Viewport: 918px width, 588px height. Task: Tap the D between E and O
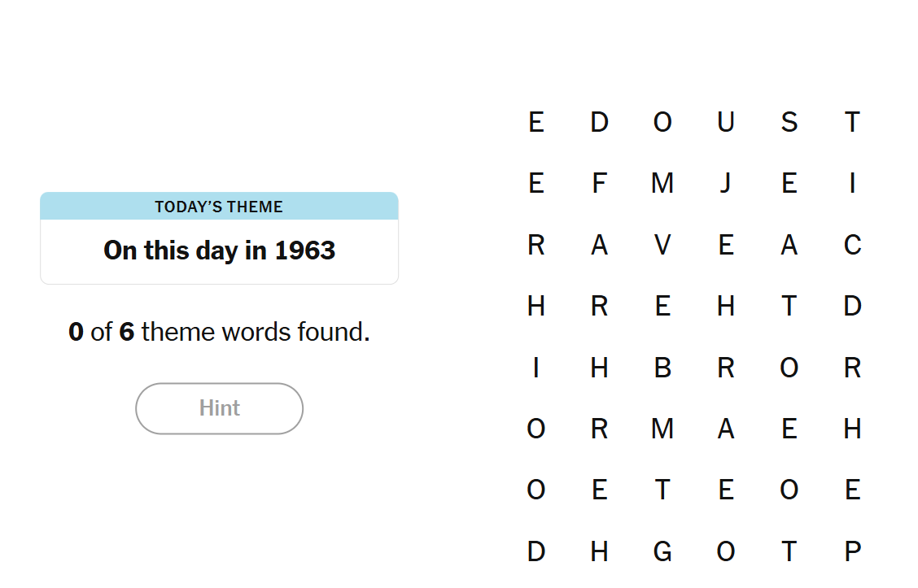pos(599,122)
